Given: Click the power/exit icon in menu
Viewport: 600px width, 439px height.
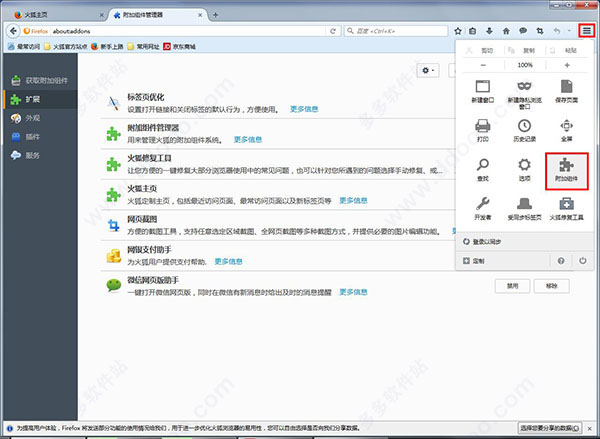Looking at the screenshot, I should (x=582, y=261).
